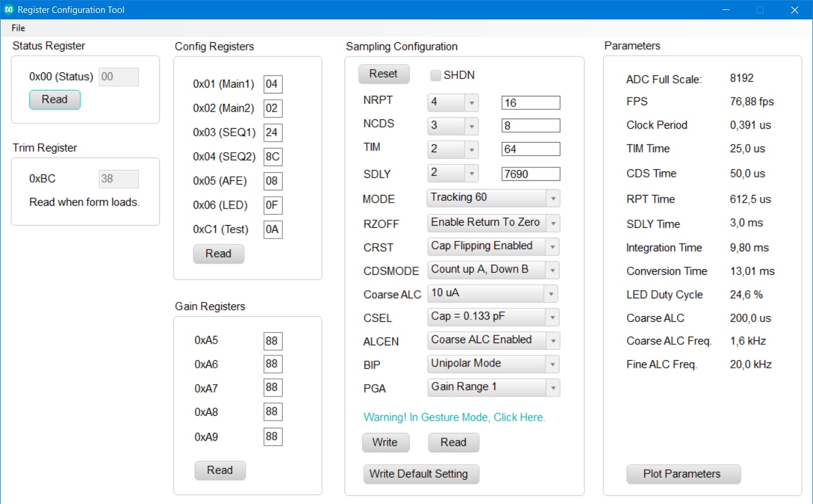The image size is (813, 504).
Task: Open the CDSMODE dropdown
Action: pyautogui.click(x=493, y=270)
